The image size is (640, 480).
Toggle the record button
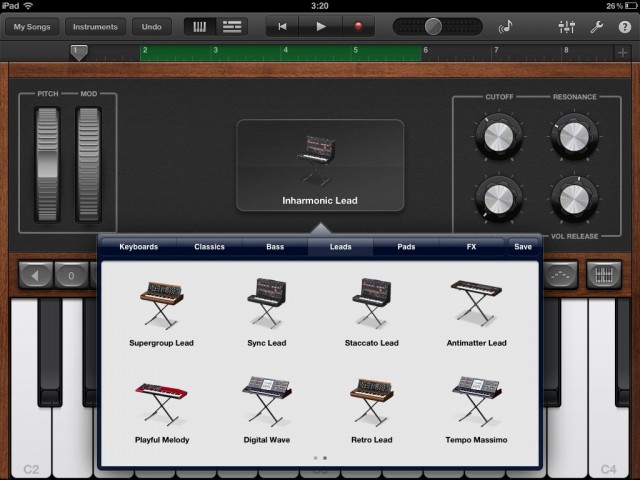tap(358, 27)
